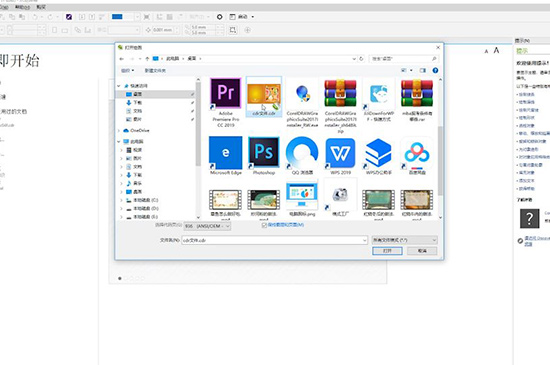Click the cancel button in the dialog
The height and width of the screenshot is (365, 550).
coord(422,251)
